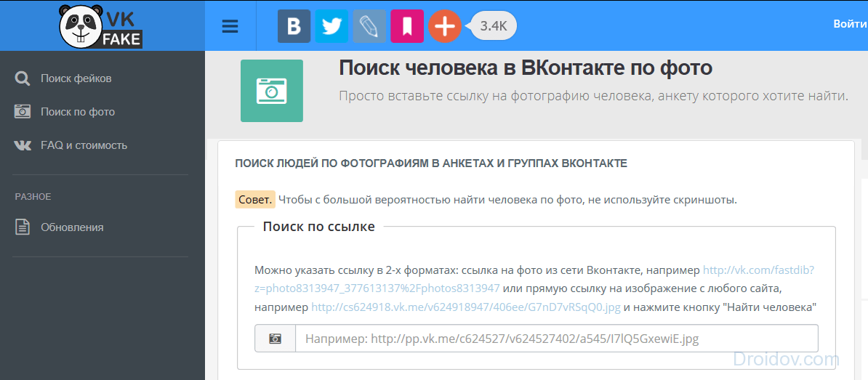Click the subtitle Просто вставьте ссылку text
Image resolution: width=868 pixels, height=380 pixels.
(593, 96)
